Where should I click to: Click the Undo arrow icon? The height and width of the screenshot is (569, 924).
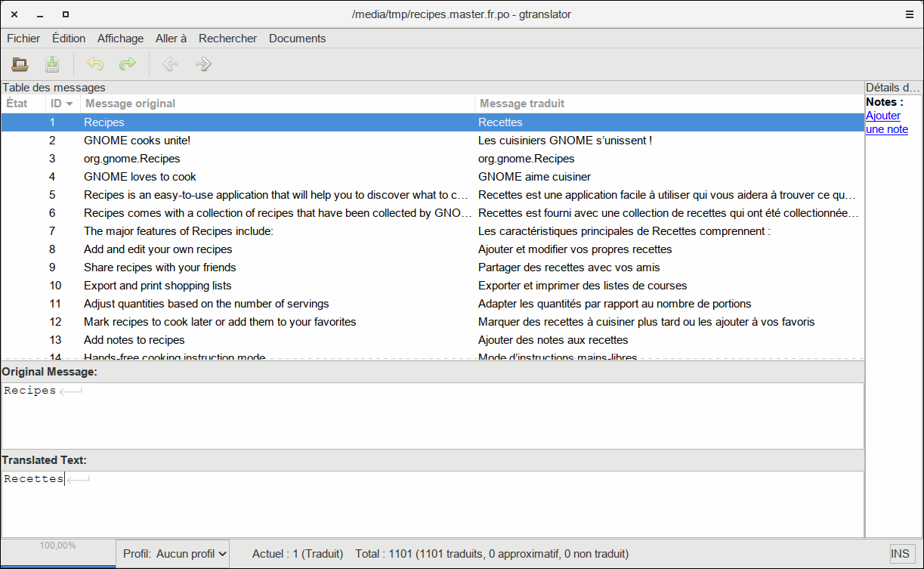pyautogui.click(x=95, y=65)
